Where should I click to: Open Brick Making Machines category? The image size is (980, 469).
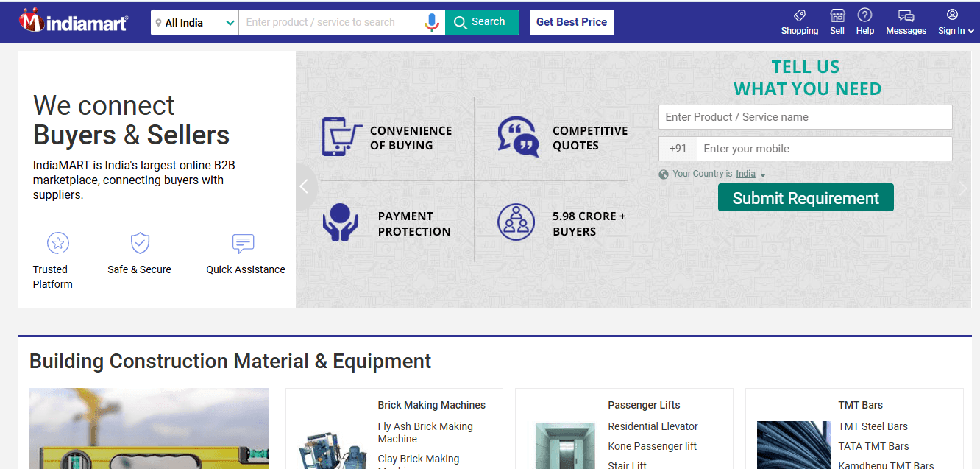click(432, 405)
